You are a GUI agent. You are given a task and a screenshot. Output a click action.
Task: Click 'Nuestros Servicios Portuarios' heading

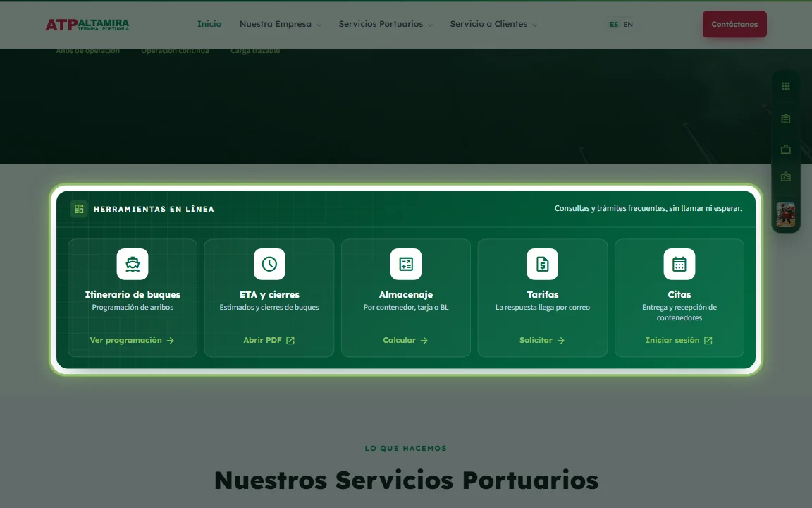[406, 480]
